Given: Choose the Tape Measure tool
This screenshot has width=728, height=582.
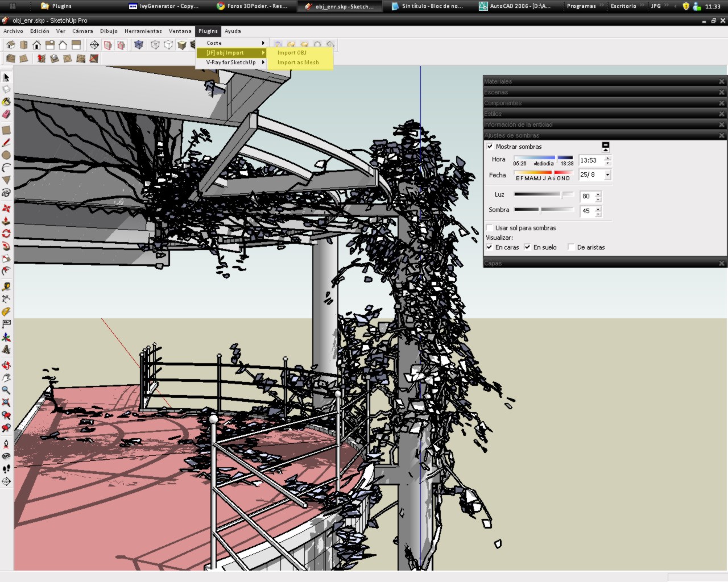Looking at the screenshot, I should (x=6, y=287).
